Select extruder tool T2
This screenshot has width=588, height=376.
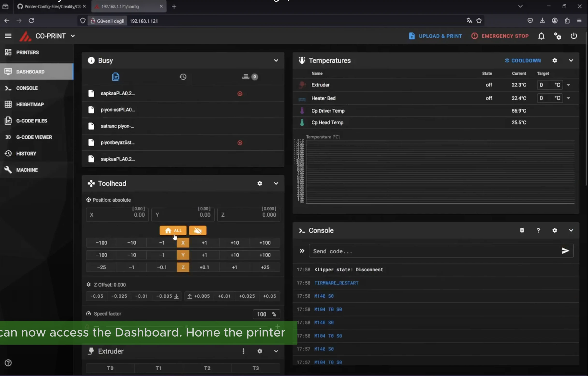point(207,368)
